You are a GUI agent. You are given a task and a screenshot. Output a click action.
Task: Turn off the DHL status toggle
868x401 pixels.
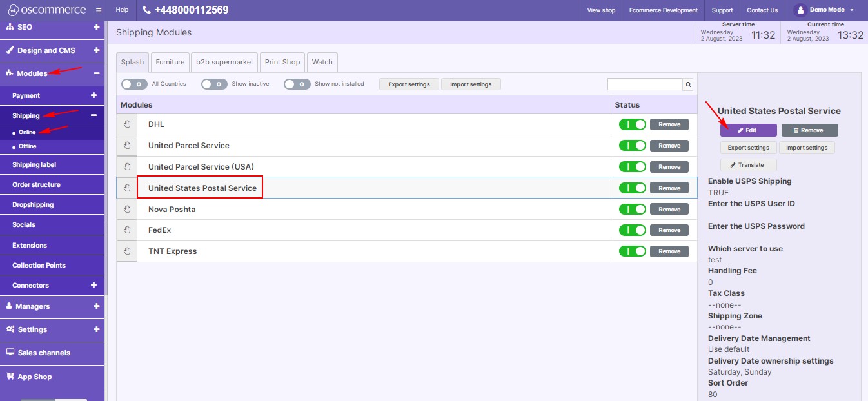pos(632,124)
